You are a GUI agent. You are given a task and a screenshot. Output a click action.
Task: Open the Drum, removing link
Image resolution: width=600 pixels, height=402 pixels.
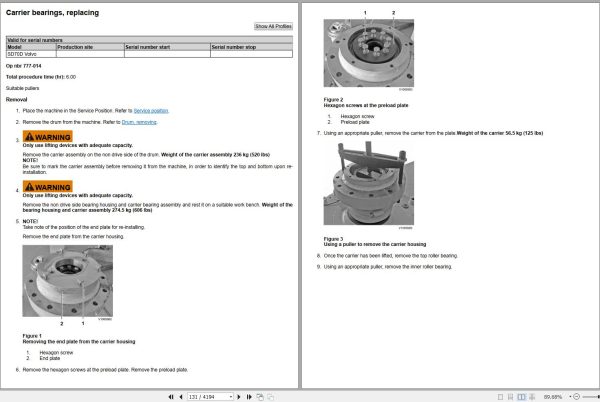pyautogui.click(x=139, y=122)
